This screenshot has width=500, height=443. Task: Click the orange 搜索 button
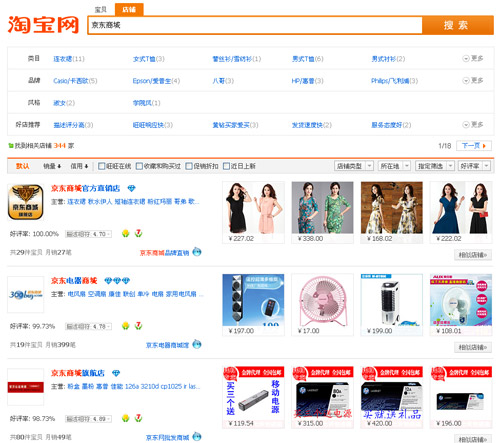[x=458, y=25]
